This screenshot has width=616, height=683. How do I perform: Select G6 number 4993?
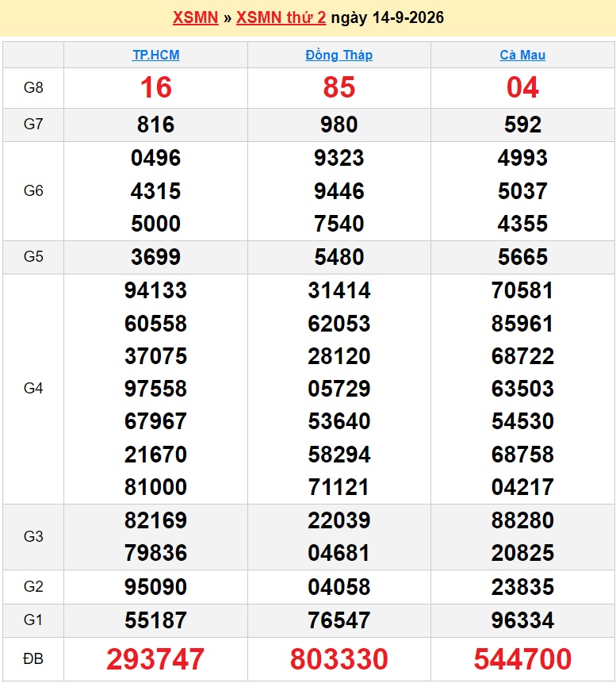point(522,158)
